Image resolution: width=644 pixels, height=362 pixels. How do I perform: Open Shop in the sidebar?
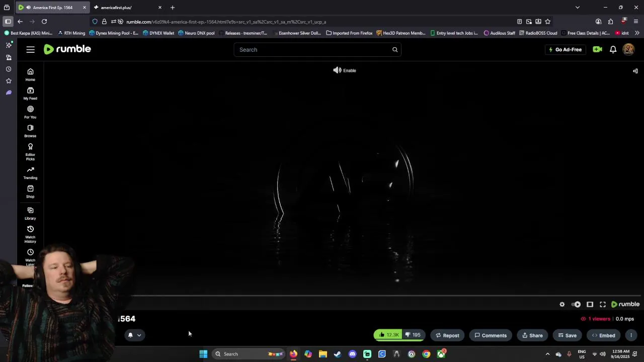coord(30,192)
